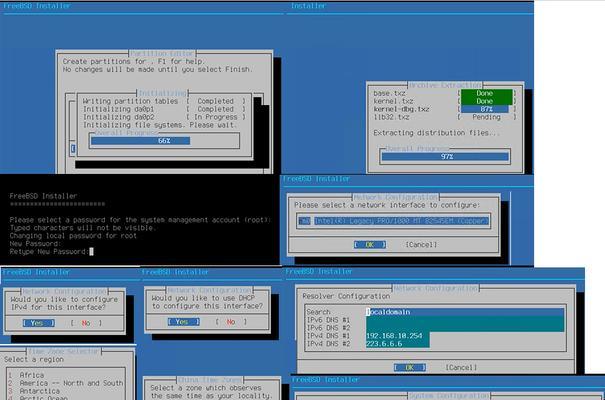This screenshot has width=605, height=400.
Task: Click 'Typed characters will not be visible' line
Action: 83,228
